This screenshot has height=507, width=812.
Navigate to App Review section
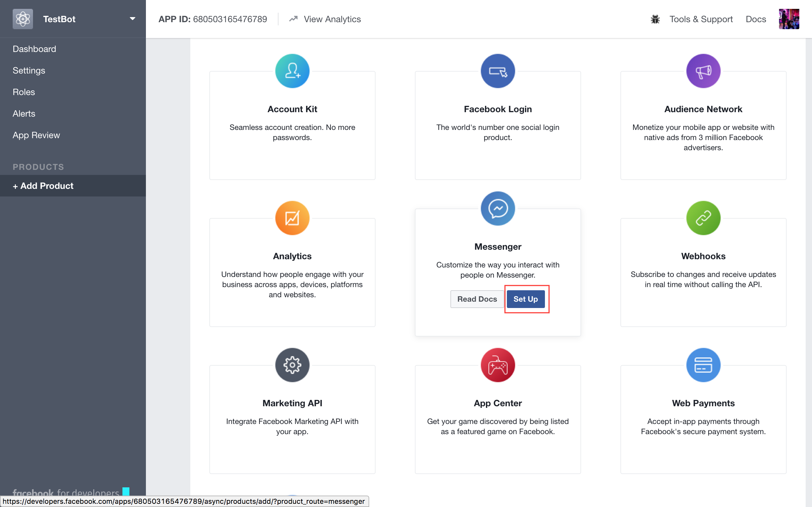click(x=36, y=135)
